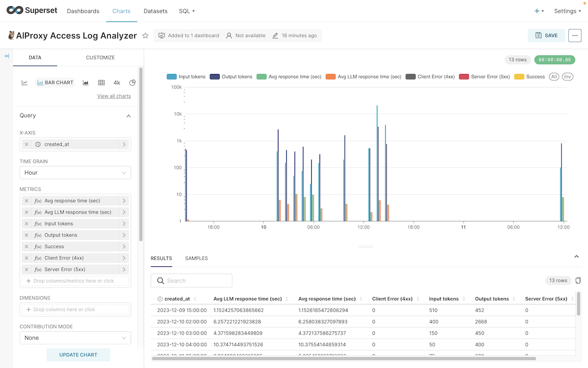The height and width of the screenshot is (368, 588).
Task: Pick the Pie Chart visualization type
Action: (131, 82)
